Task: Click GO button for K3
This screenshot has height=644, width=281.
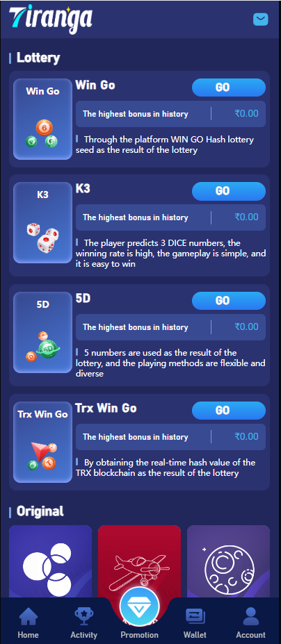Action: tap(229, 191)
